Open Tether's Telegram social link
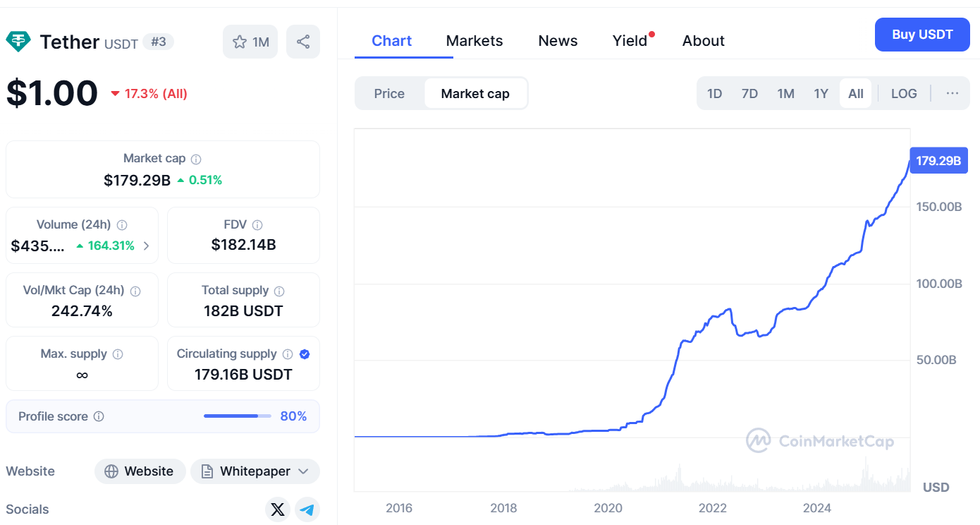The image size is (980, 525). point(307,509)
